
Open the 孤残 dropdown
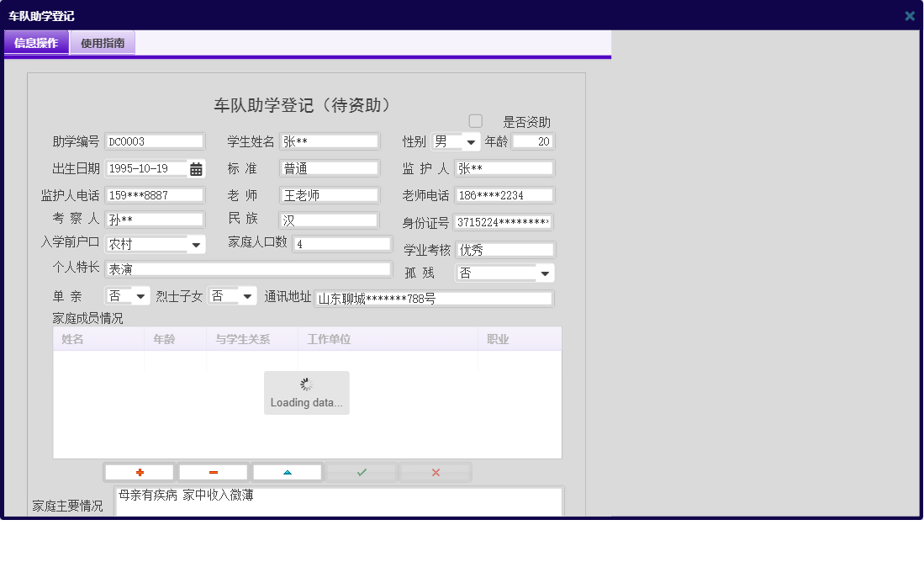pyautogui.click(x=545, y=273)
